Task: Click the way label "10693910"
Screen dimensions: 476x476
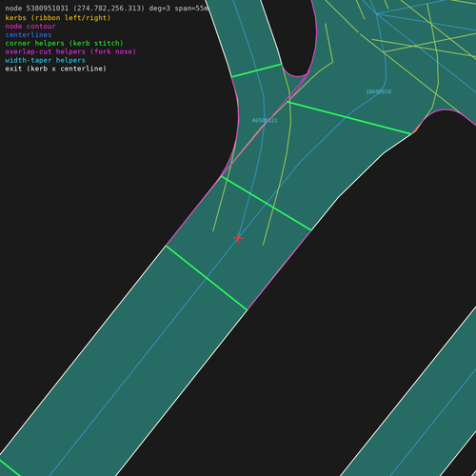Action: tap(379, 91)
